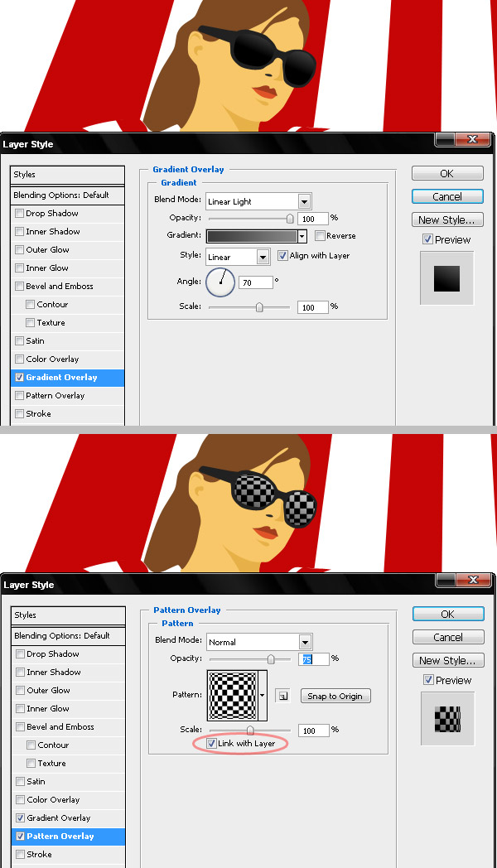Open the pattern picker arrow beside the checkerboard
497x868 pixels.
tap(263, 695)
